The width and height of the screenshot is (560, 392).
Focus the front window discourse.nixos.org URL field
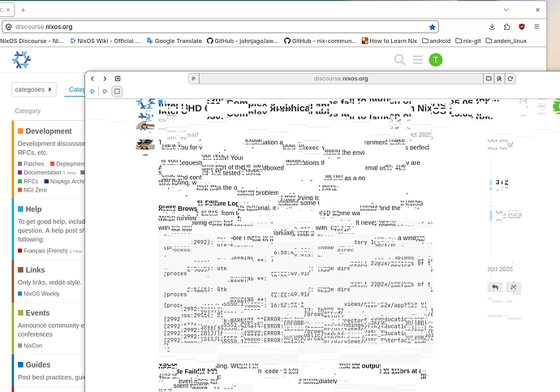[x=341, y=79]
